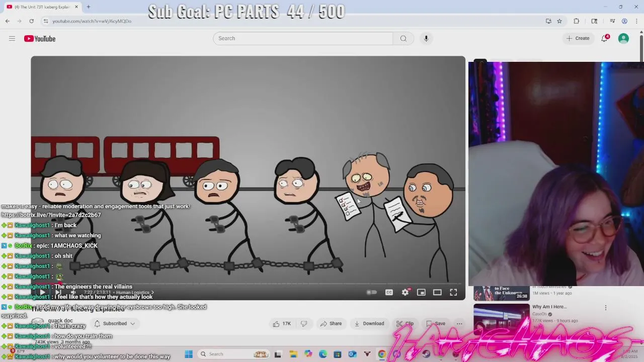Seek on the video progress bar
Screen dimensions: 644x362
(248, 284)
